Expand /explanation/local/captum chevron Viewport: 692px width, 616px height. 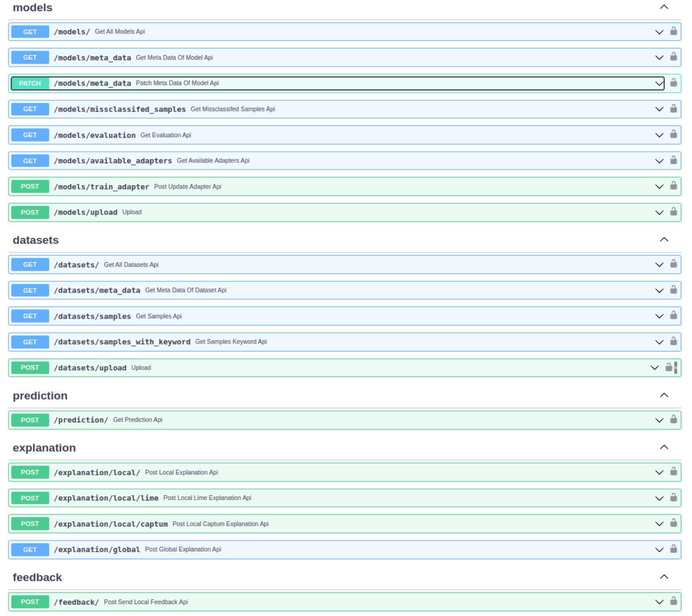[x=659, y=524]
